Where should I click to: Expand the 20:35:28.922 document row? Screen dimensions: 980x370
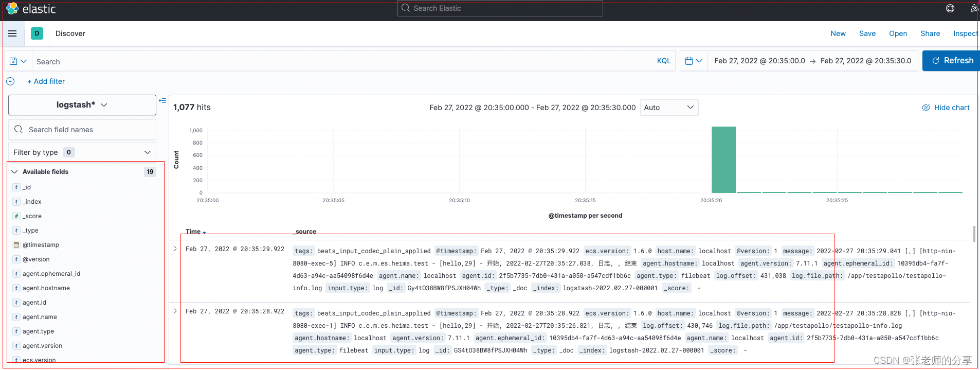175,311
